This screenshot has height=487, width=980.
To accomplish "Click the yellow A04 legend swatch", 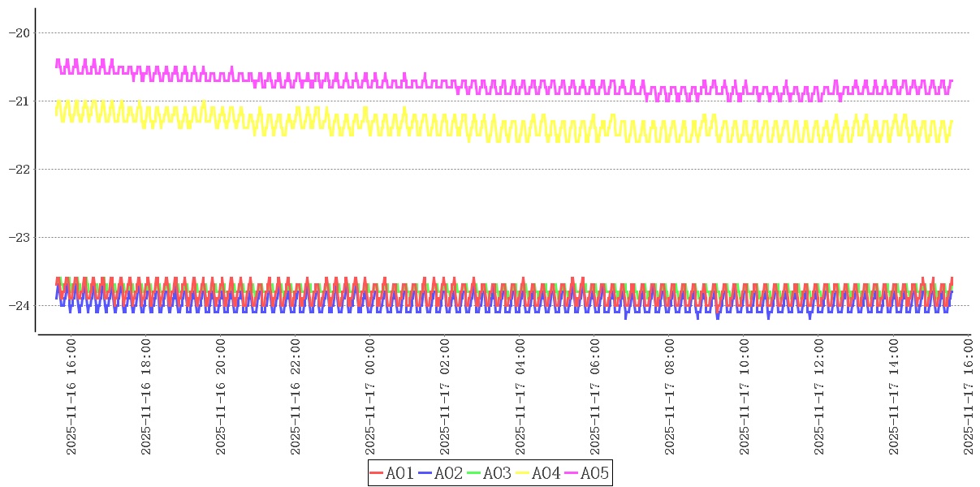I will pos(523,473).
